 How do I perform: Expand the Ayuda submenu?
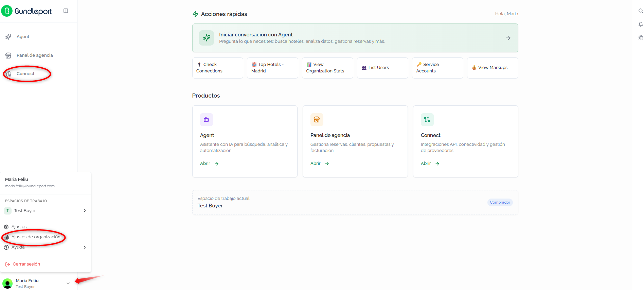[46, 247]
